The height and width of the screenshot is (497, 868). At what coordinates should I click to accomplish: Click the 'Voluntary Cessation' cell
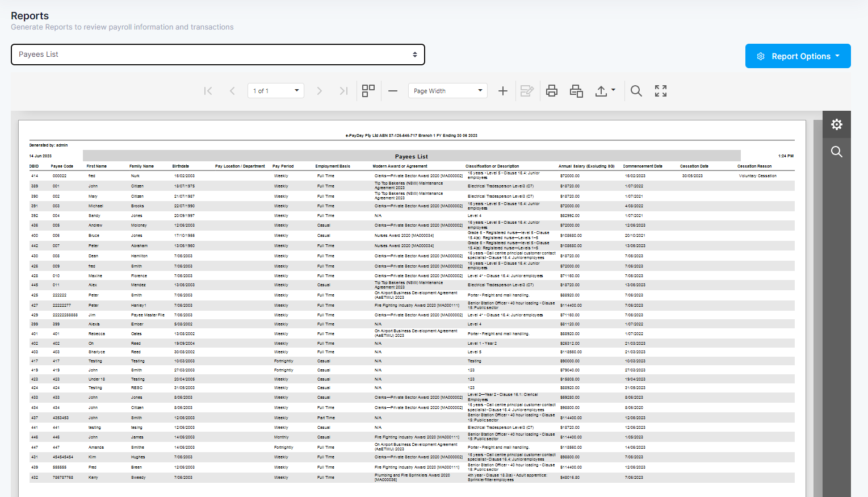pos(758,176)
